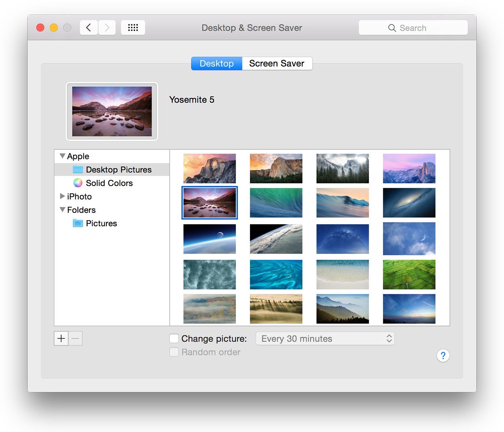Enable the Change picture checkbox
Viewport: 504px width, 432px height.
point(174,338)
